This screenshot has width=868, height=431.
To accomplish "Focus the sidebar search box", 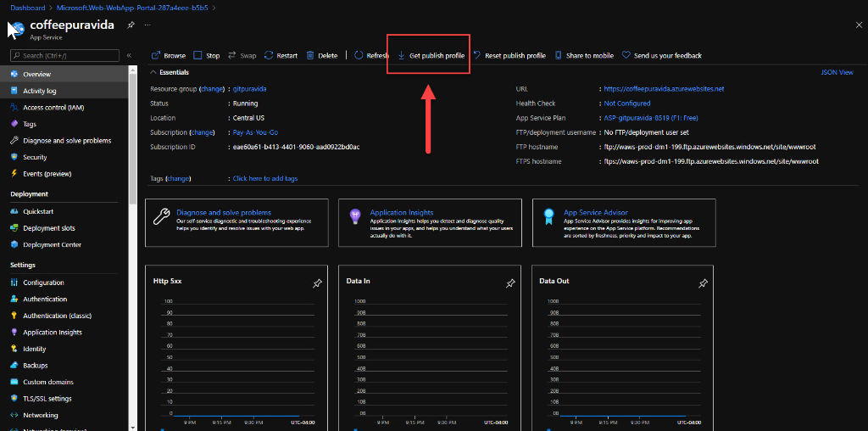I will click(x=64, y=55).
